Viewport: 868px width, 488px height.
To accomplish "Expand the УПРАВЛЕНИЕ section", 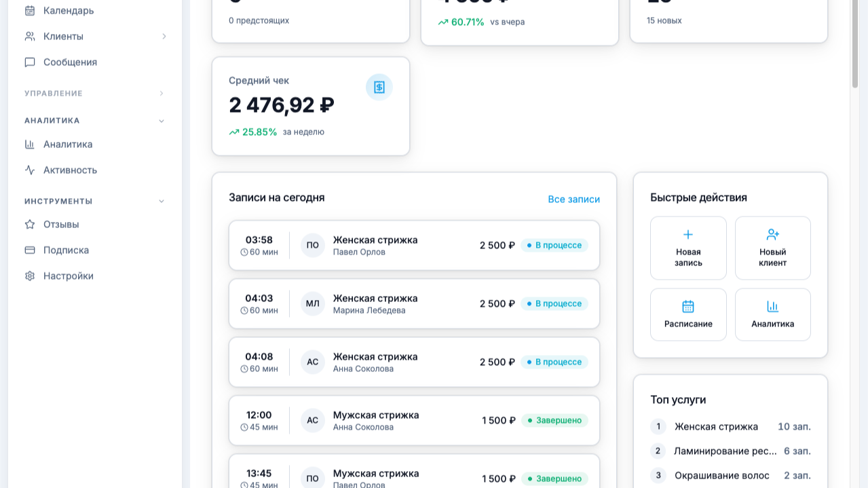I will 162,93.
